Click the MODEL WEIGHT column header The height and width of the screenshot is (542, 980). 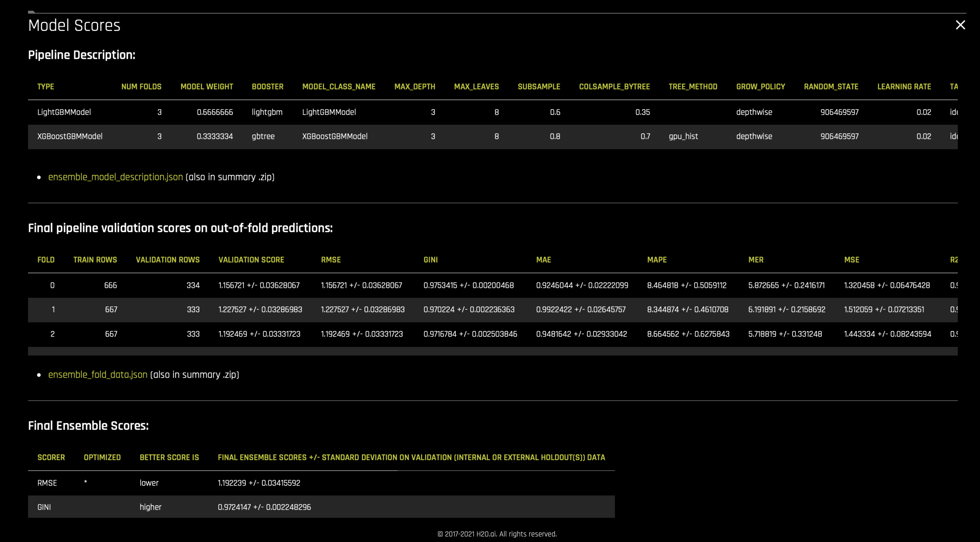pyautogui.click(x=207, y=87)
